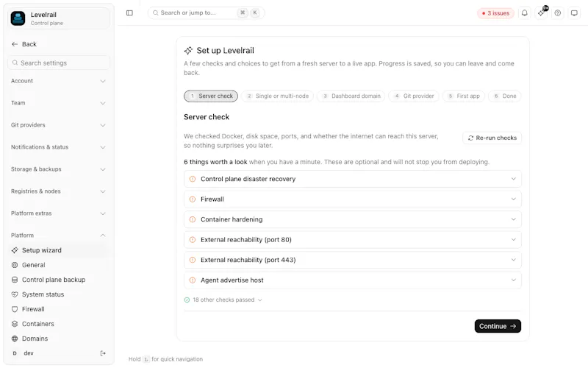Open the sparkle setup icon in top bar
The height and width of the screenshot is (368, 588).
[x=541, y=13]
